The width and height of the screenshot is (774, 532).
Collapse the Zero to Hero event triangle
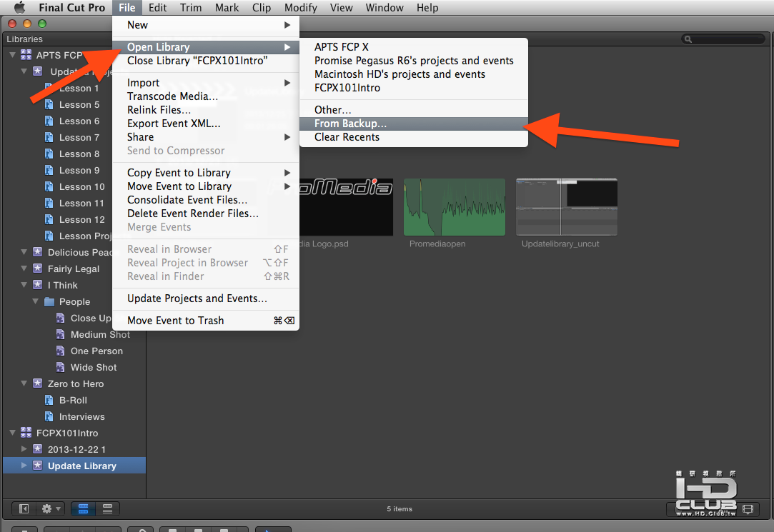tap(24, 383)
